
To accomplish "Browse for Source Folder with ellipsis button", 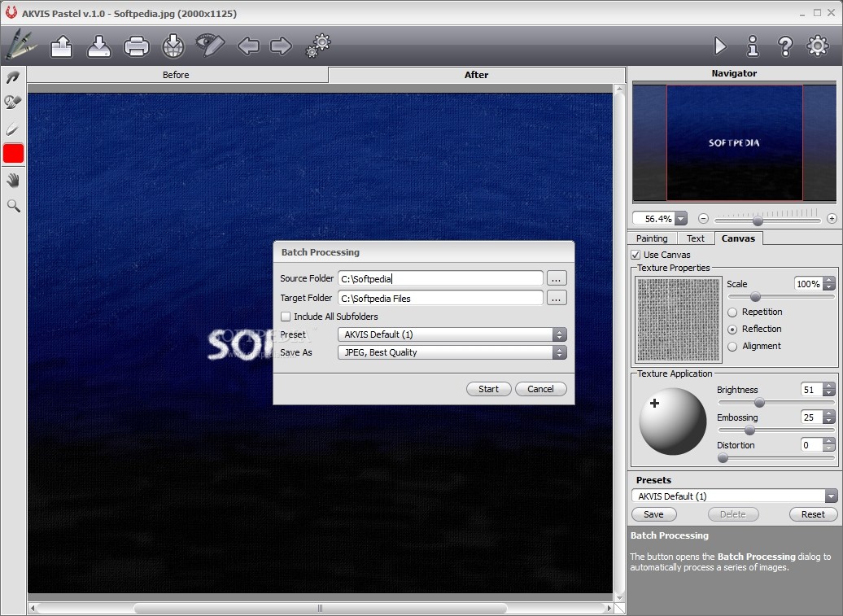I will (557, 278).
